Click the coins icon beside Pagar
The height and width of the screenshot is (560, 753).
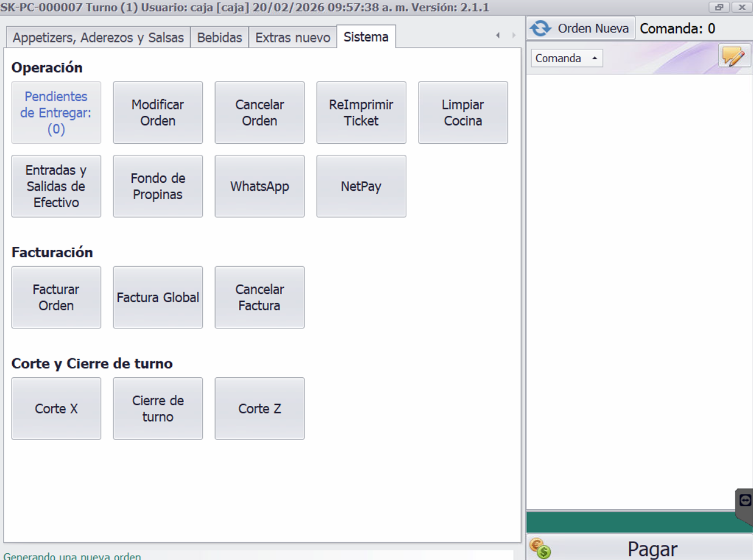pos(540,548)
